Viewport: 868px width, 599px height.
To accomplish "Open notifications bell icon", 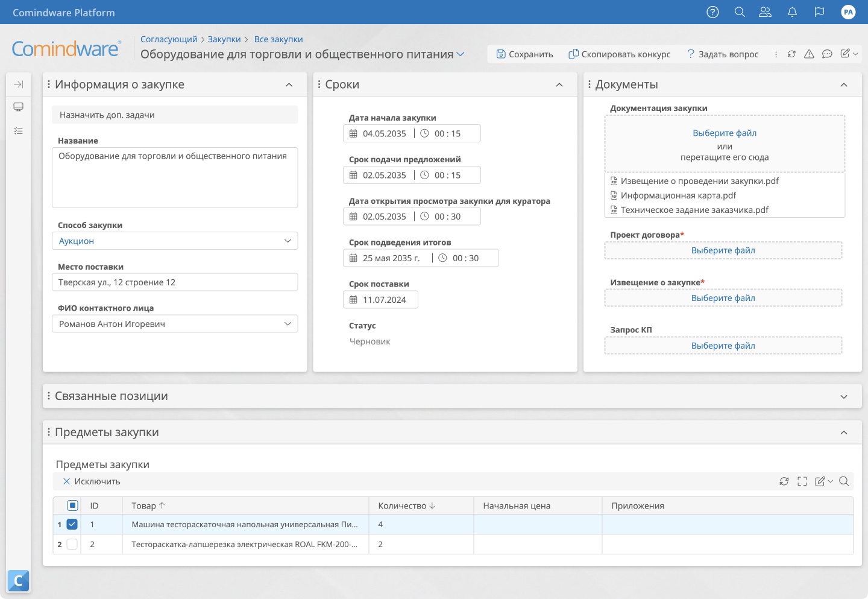I will click(x=793, y=12).
